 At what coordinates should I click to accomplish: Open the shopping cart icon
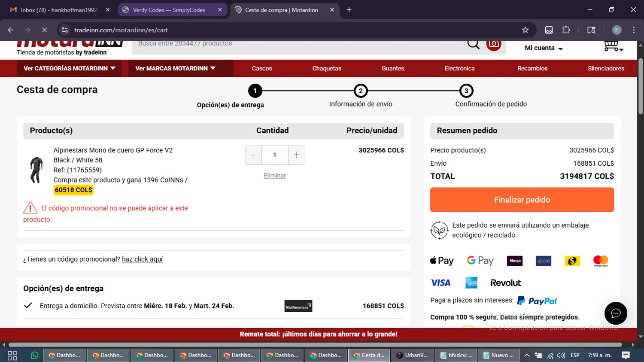tap(613, 46)
